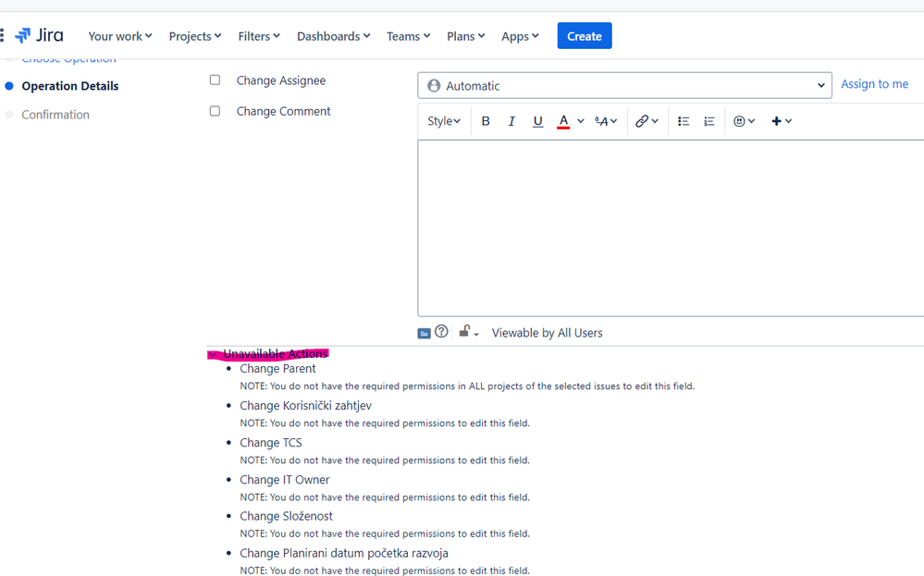Viewport: 924px width, 576px height.
Task: Click the Change Assignee label
Action: (x=281, y=80)
